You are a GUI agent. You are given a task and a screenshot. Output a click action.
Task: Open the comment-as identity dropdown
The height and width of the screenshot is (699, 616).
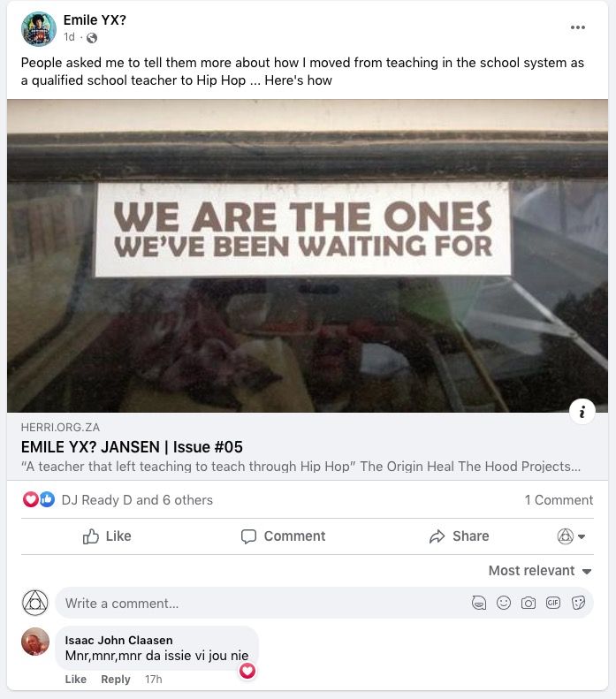[x=571, y=536]
